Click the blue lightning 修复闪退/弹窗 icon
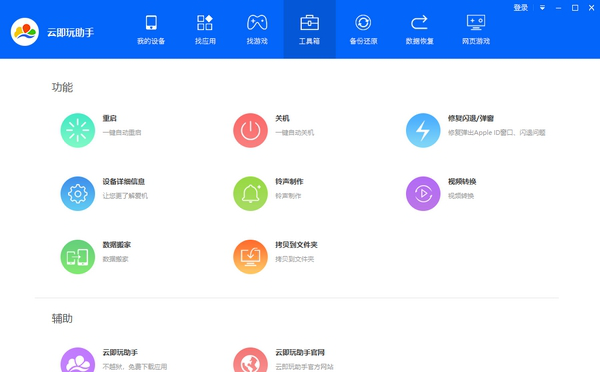This screenshot has height=386, width=600. pos(423,130)
